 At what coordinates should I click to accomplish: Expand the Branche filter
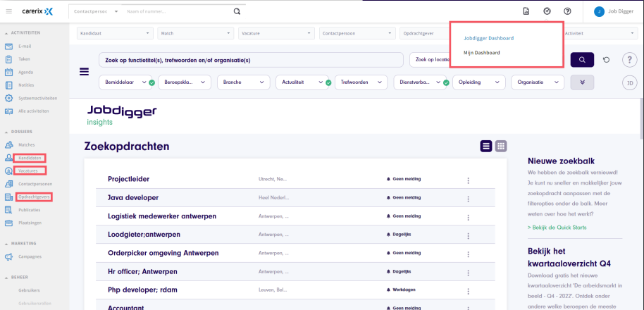(244, 82)
